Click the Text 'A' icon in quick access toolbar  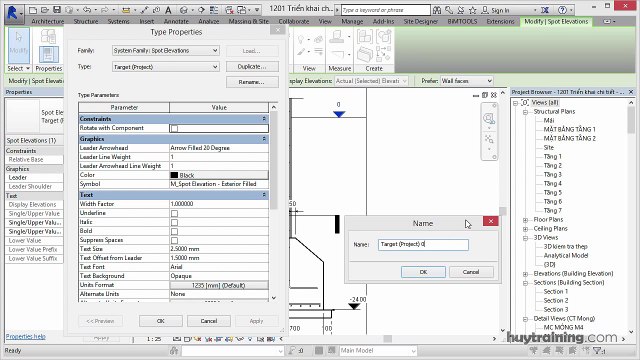click(x=168, y=10)
